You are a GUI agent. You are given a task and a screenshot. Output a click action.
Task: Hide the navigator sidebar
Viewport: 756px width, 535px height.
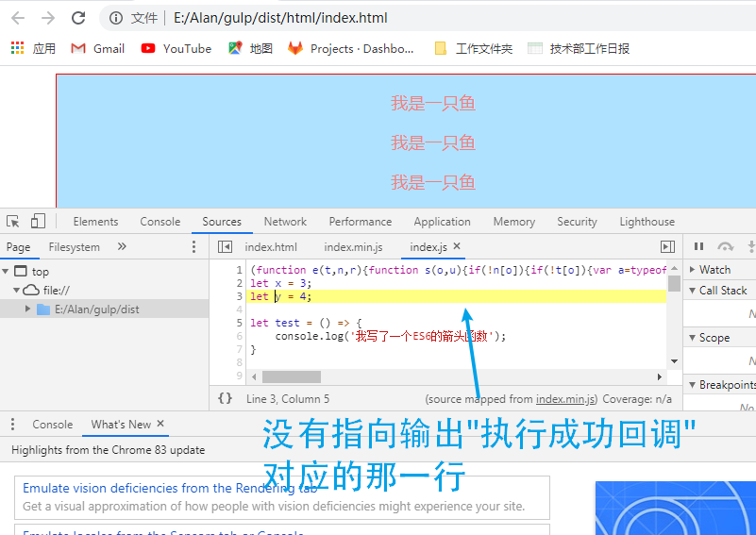click(225, 247)
